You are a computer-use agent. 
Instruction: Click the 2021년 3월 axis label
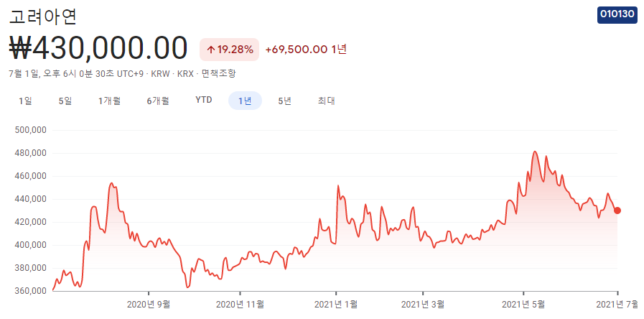coord(423,305)
